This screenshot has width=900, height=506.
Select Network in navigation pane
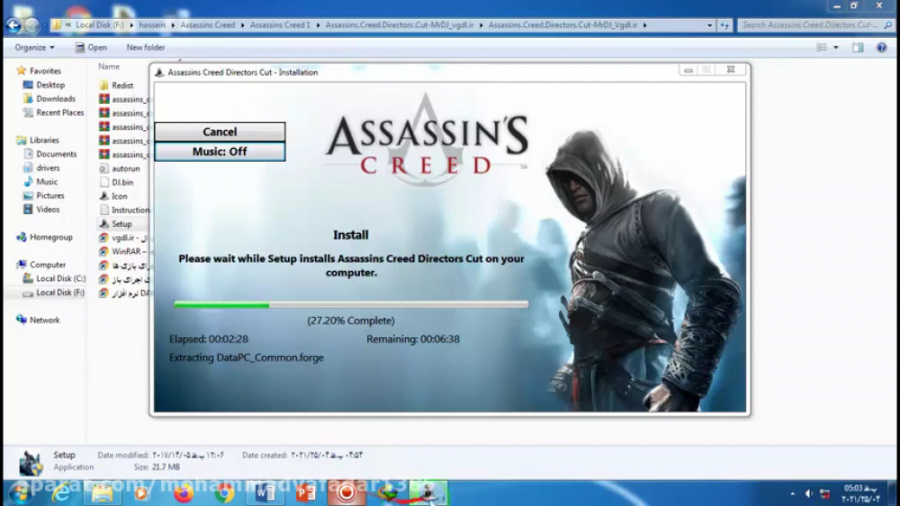coord(44,320)
